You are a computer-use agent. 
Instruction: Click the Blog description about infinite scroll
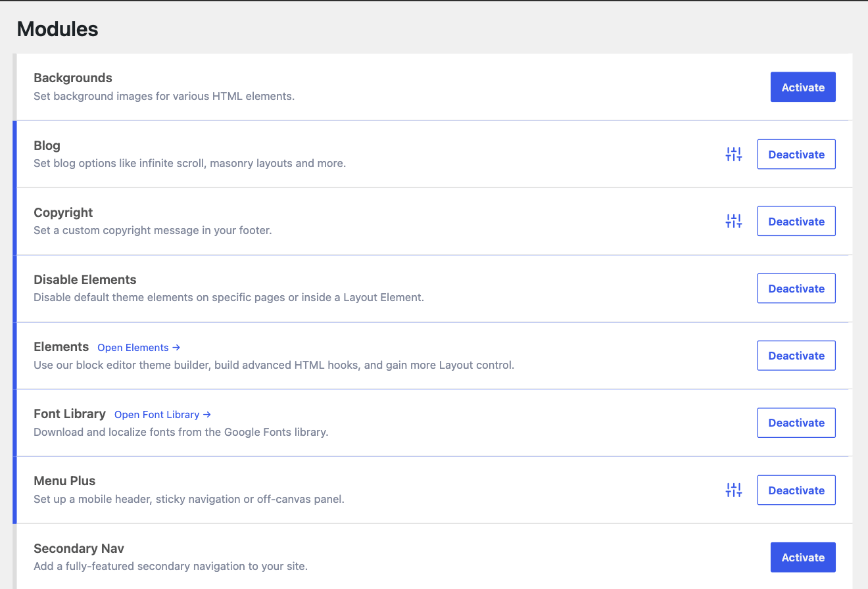(189, 163)
